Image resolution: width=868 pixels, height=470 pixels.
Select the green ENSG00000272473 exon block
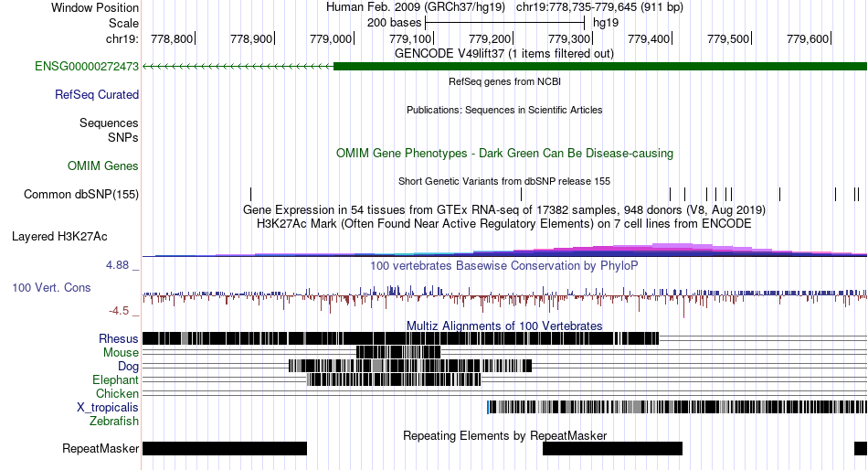pyautogui.click(x=600, y=67)
